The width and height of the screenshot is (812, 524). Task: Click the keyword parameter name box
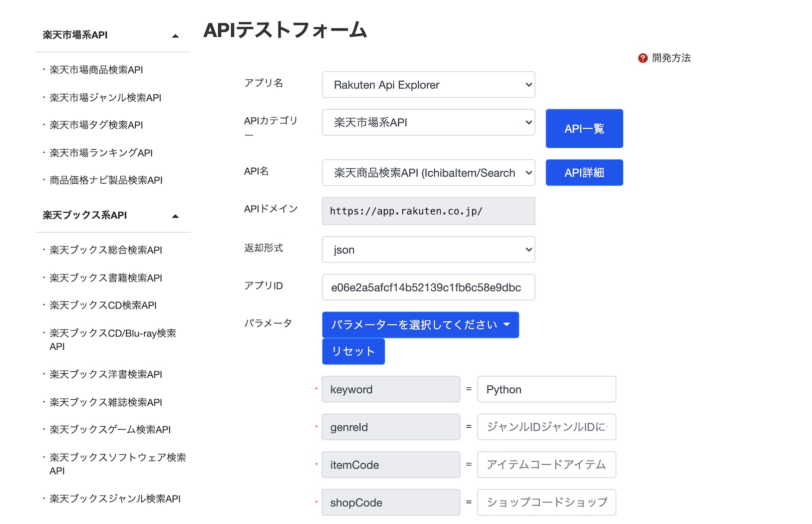[x=391, y=389]
